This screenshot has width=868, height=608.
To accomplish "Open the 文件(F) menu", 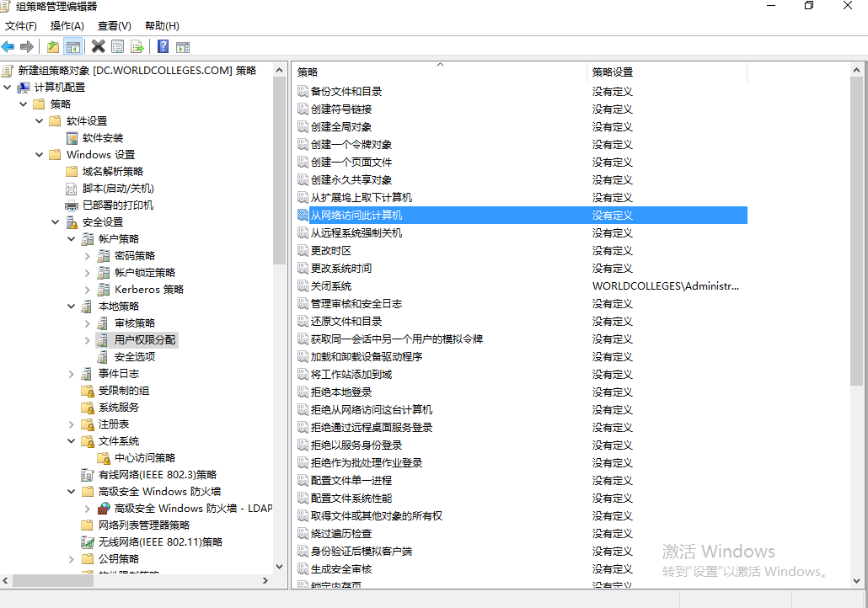I will coord(21,26).
